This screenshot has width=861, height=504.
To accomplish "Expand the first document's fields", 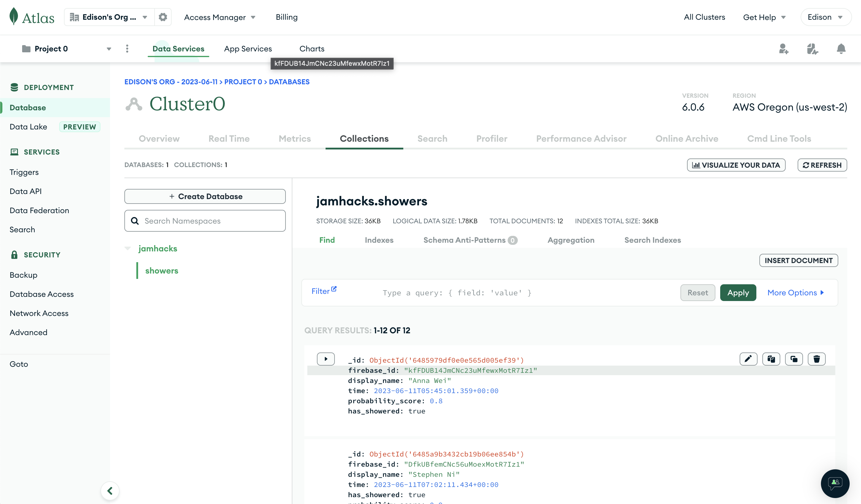I will (x=325, y=359).
